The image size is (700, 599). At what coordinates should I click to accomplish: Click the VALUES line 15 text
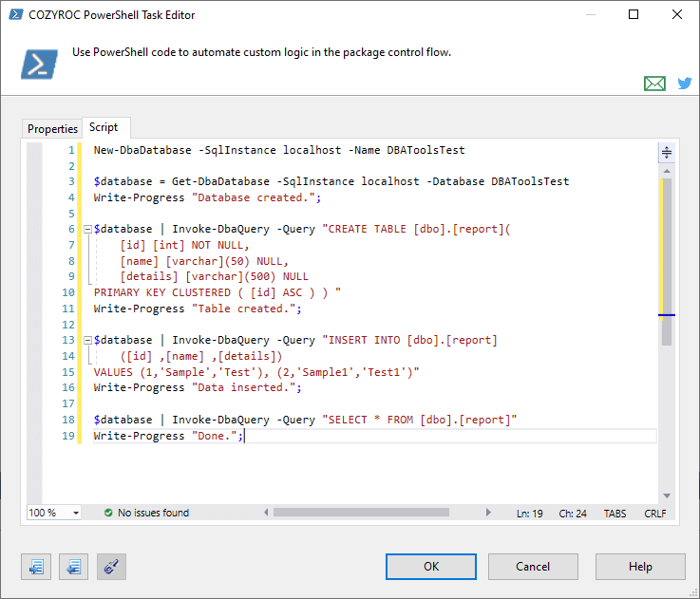(x=256, y=372)
